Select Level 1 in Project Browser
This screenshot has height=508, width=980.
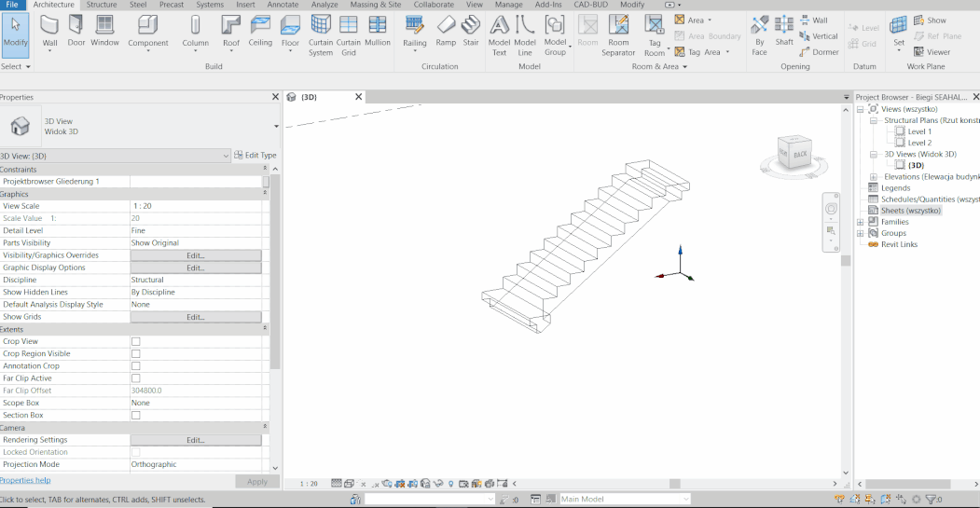tap(919, 131)
